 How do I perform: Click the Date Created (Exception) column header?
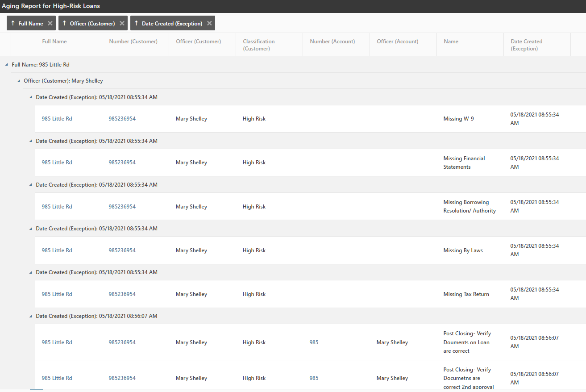point(526,45)
